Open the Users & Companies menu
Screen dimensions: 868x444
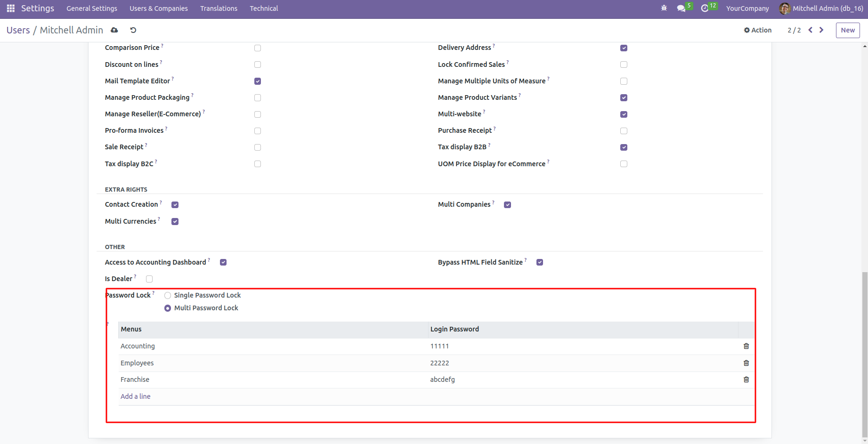click(x=159, y=8)
